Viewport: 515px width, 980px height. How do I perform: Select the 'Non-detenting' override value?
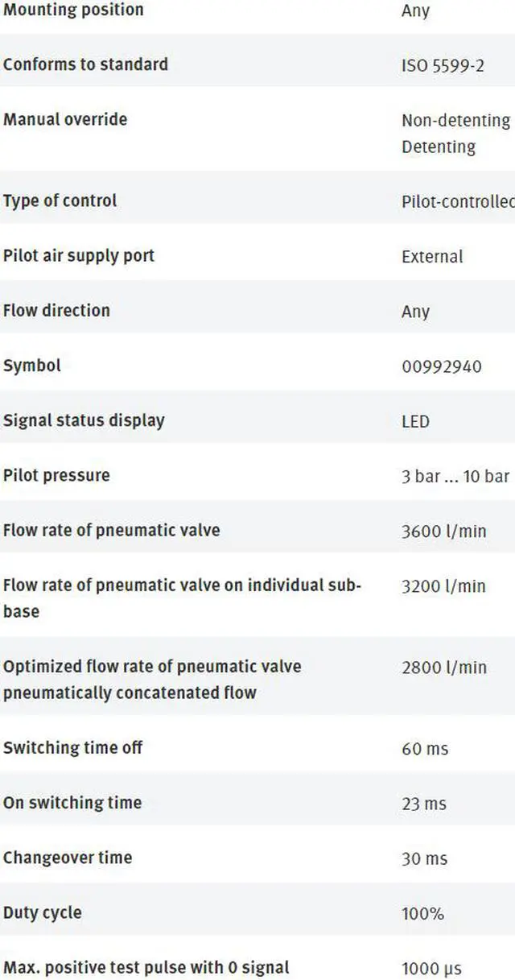[x=455, y=120]
